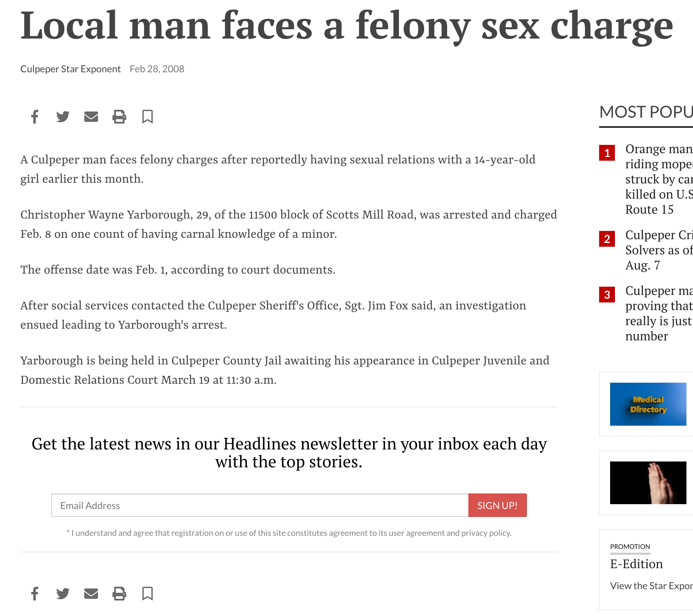Open the praying hands thumbnail

tap(648, 483)
